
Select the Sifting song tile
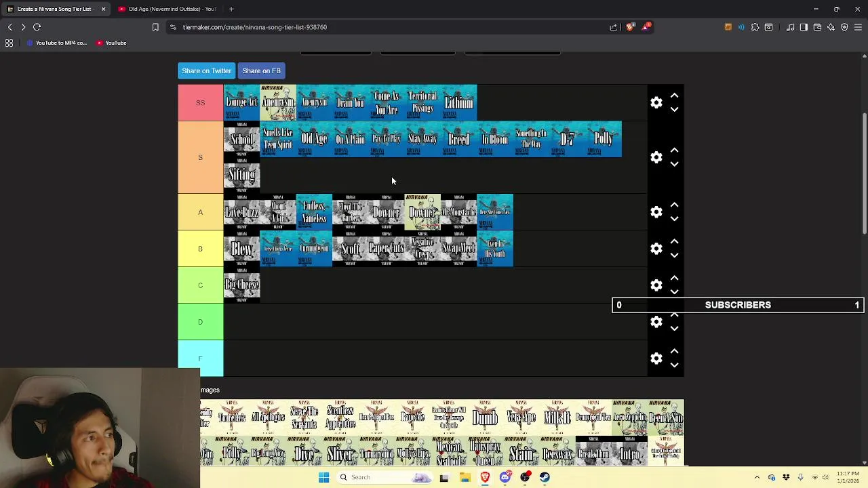point(242,176)
